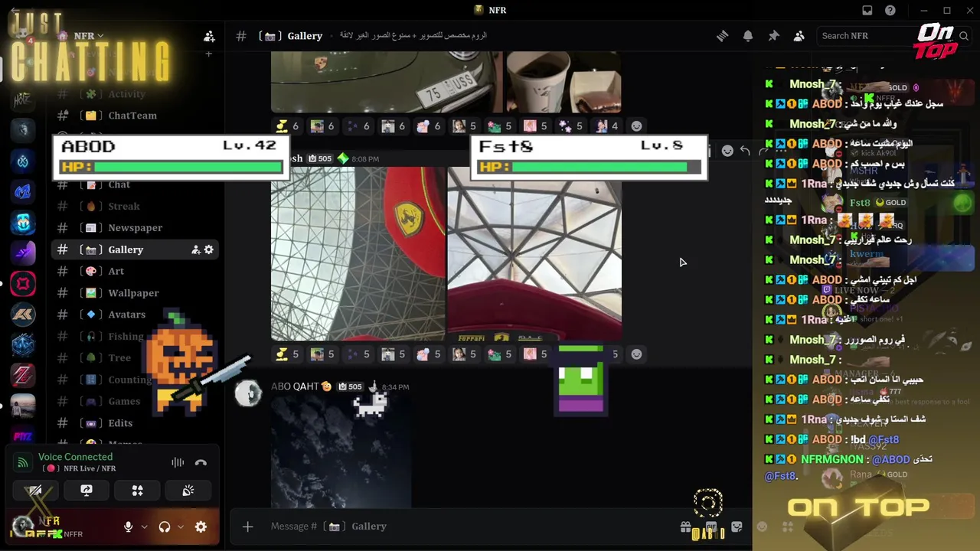980x551 pixels.
Task: Toggle the yellow emoji reaction with count 6
Action: click(288, 126)
